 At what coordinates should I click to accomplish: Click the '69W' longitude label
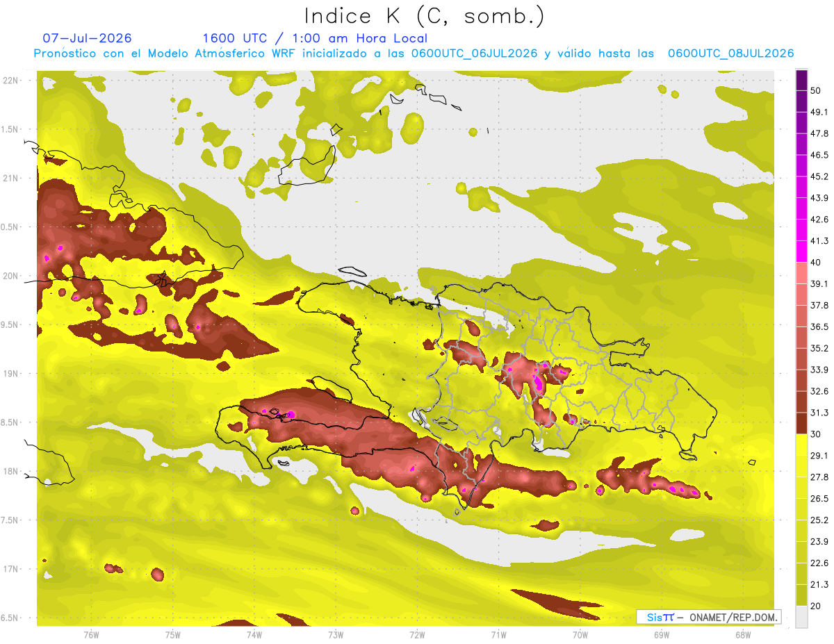tap(662, 634)
